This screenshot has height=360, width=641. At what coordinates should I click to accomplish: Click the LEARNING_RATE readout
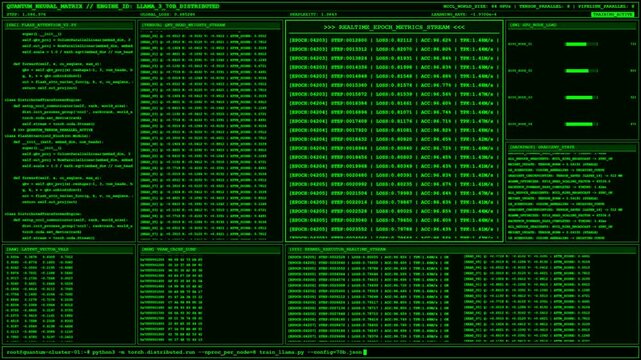(464, 14)
